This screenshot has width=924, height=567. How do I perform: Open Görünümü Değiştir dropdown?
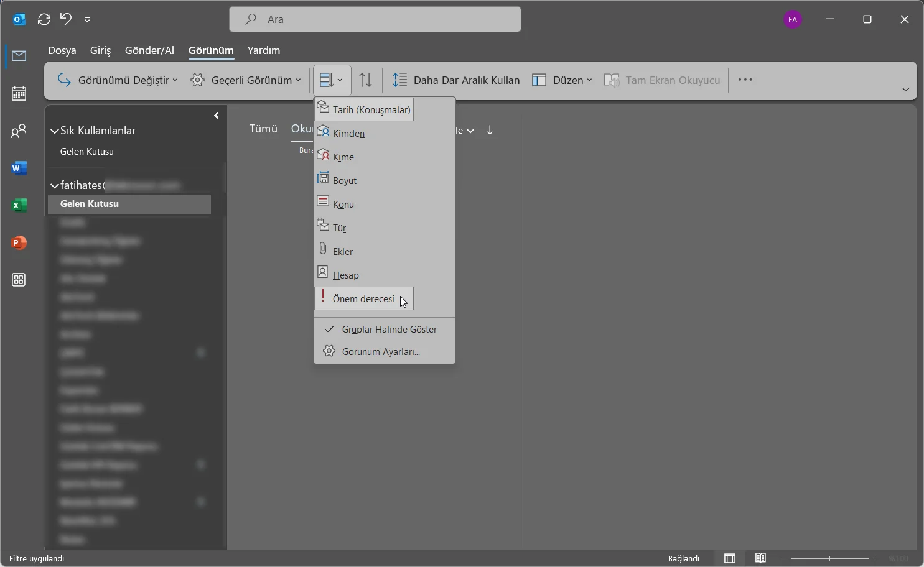pyautogui.click(x=118, y=80)
